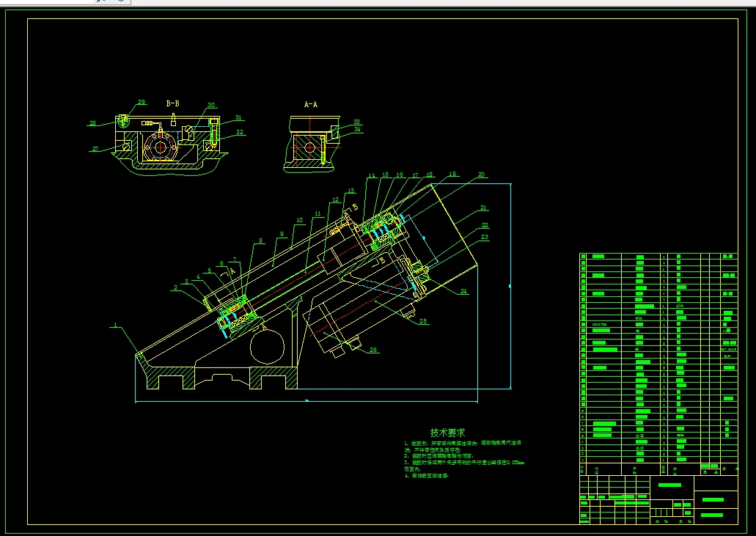Select the A-A section view title

[311, 104]
